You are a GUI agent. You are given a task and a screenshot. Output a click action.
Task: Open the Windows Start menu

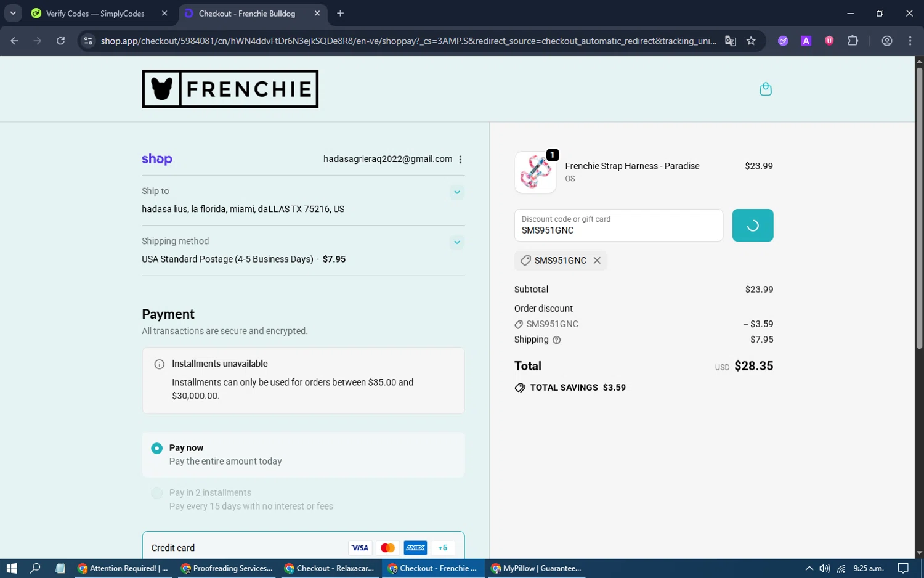tap(12, 568)
